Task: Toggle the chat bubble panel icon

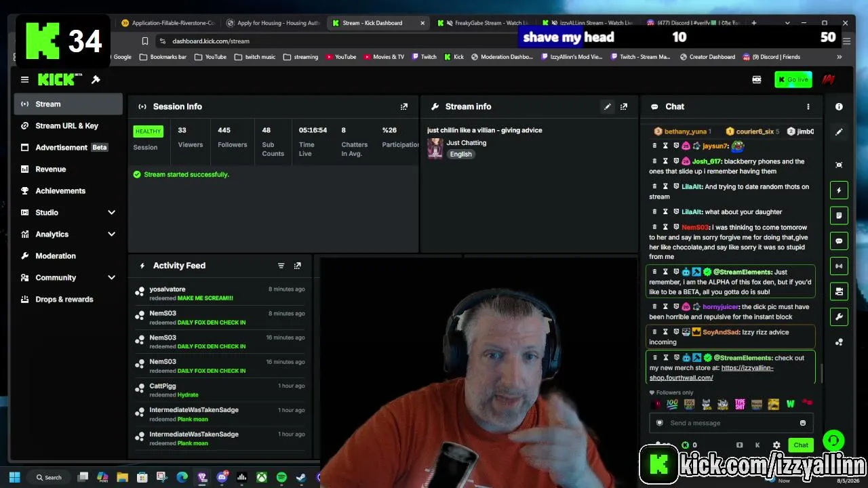Action: [839, 241]
